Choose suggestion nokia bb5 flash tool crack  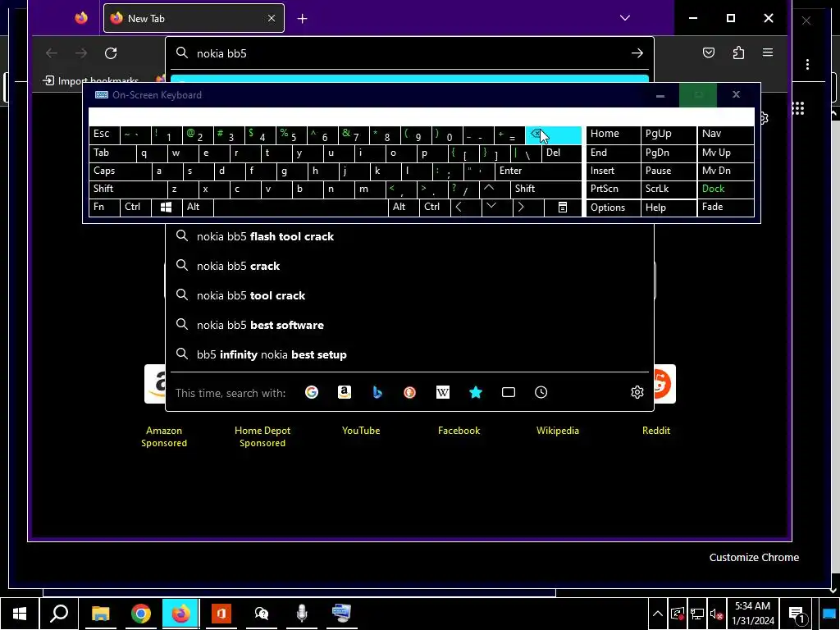pyautogui.click(x=410, y=236)
